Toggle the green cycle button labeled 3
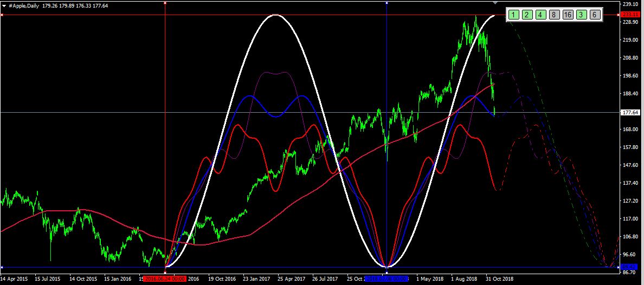This screenshot has width=644, height=285. 581,15
